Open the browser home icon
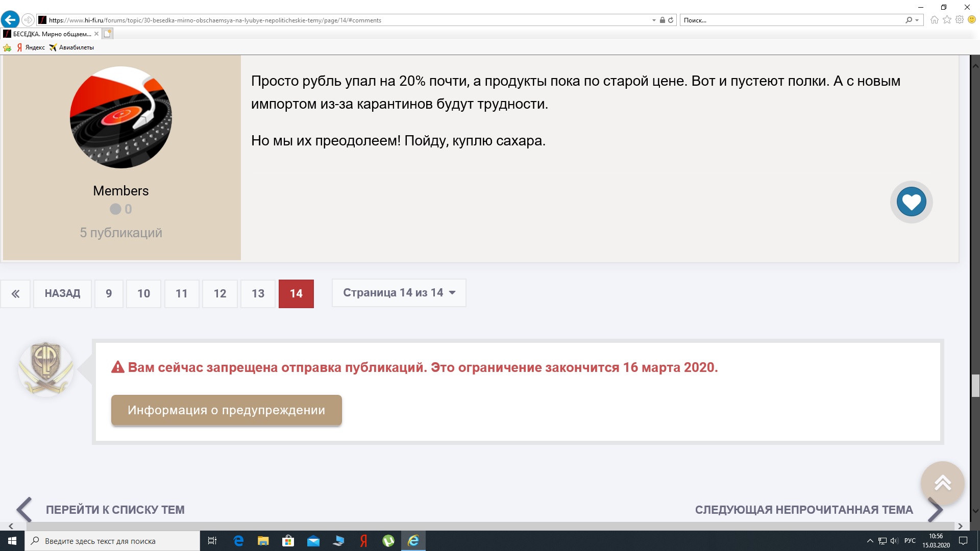980x551 pixels. [934, 20]
